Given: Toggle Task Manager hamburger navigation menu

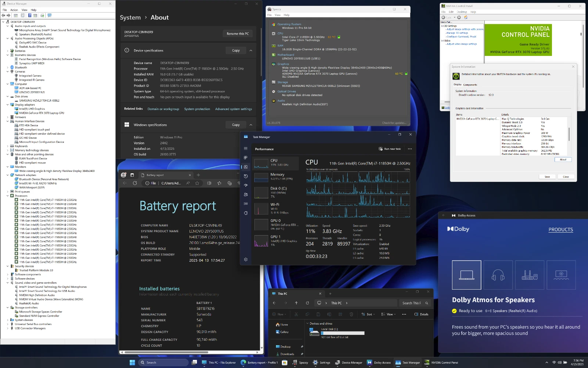Looking at the screenshot, I should tap(245, 149).
